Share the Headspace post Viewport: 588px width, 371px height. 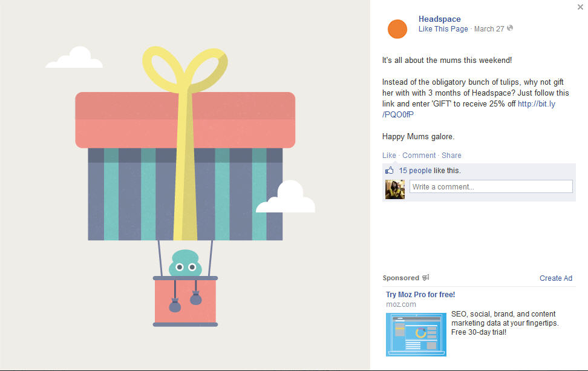pos(451,156)
